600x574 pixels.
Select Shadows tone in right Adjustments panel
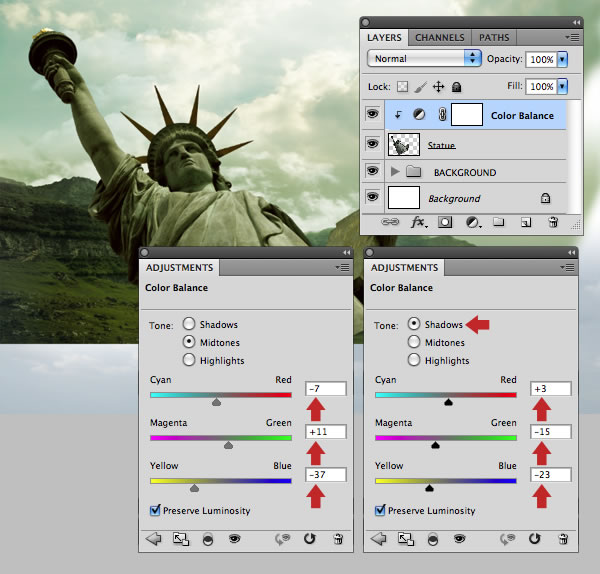(x=414, y=324)
